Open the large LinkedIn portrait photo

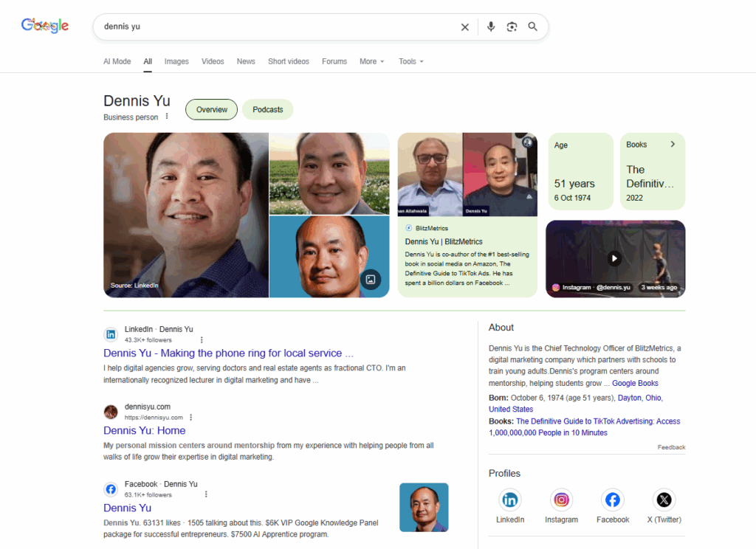click(185, 215)
